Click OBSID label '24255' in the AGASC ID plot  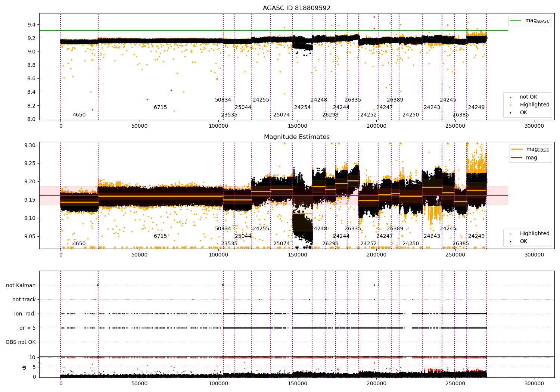(261, 100)
